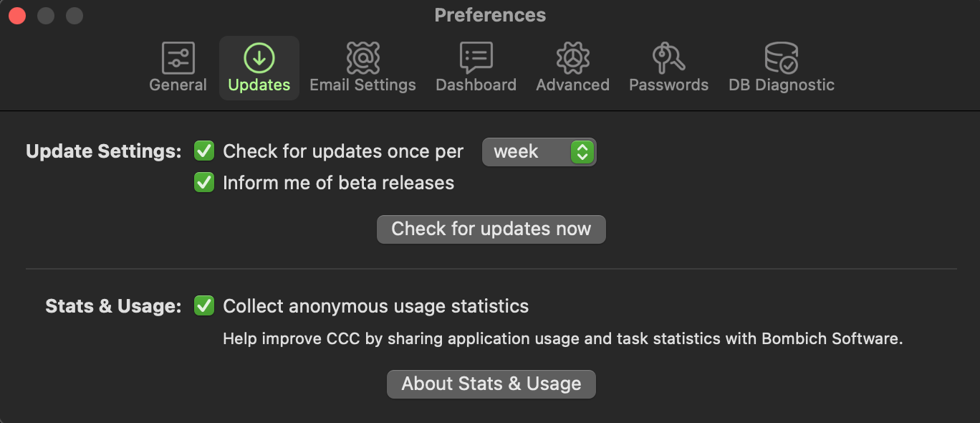Uncheck Collect anonymous usage statistics
Screen dimensions: 980x423
(x=204, y=306)
